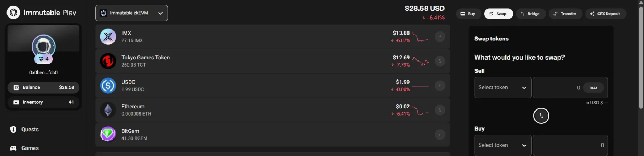
Task: Open Quests in the sidebar
Action: (30, 130)
